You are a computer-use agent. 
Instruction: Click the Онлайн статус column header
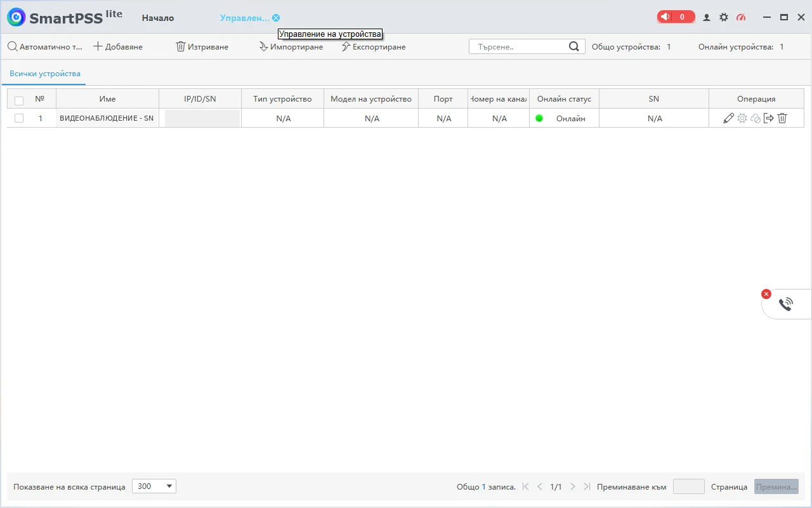[x=564, y=99]
